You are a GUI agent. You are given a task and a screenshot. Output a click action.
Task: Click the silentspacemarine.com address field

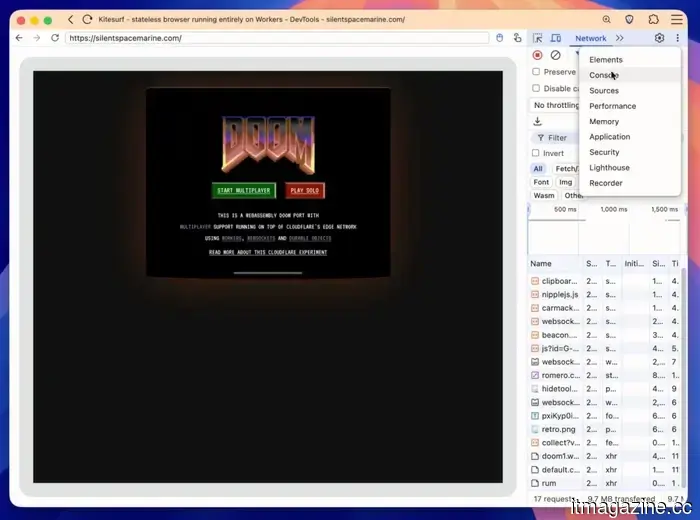pos(277,38)
